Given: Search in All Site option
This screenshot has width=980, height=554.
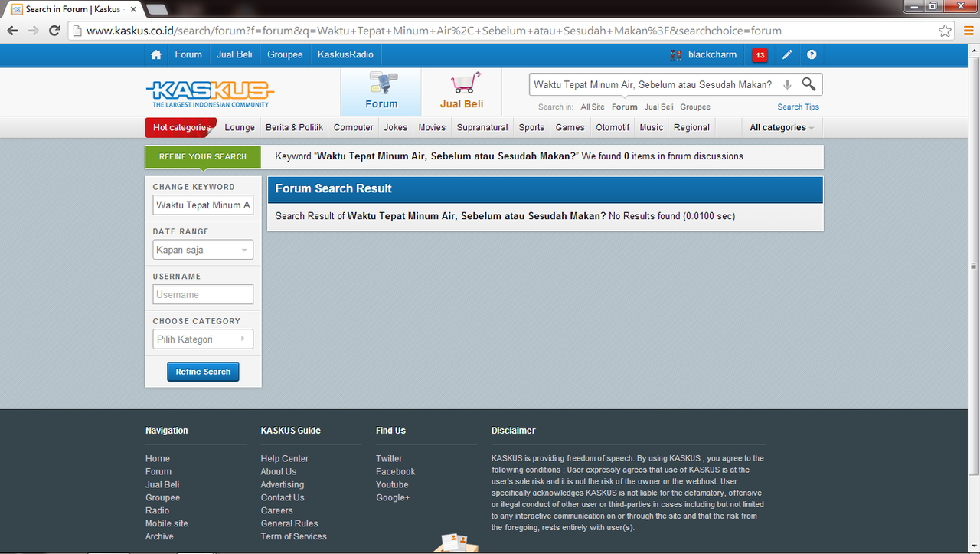Looking at the screenshot, I should coord(593,107).
